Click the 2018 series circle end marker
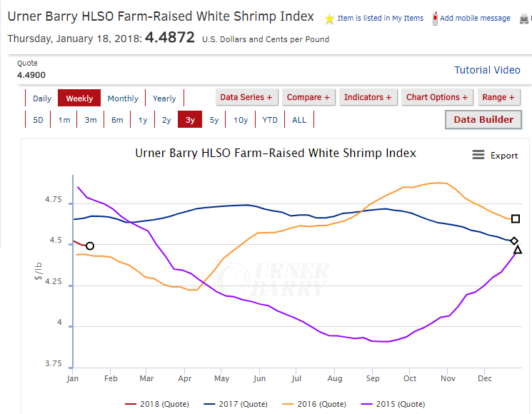 click(x=89, y=246)
